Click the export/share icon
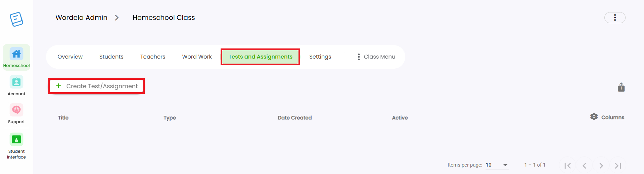 621,87
